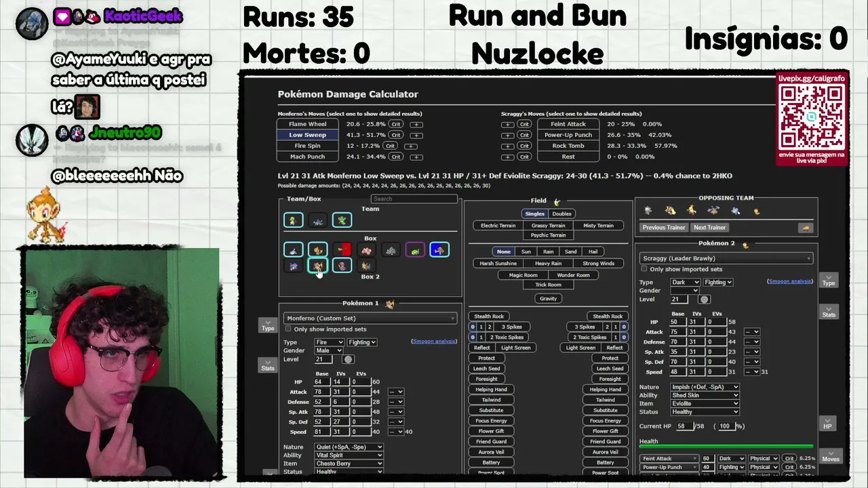This screenshot has width=868, height=488.
Task: Open Scraggy's Smogon analysis link
Action: click(x=789, y=281)
